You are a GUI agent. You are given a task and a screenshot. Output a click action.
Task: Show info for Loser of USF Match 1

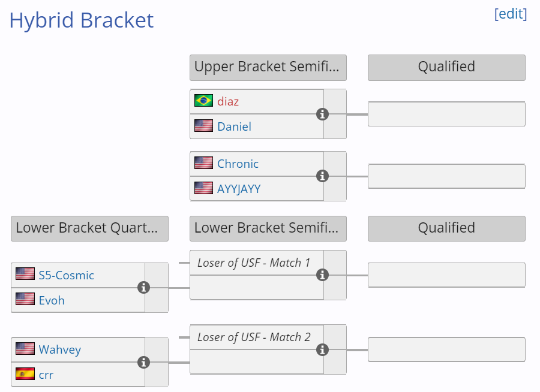(x=322, y=275)
